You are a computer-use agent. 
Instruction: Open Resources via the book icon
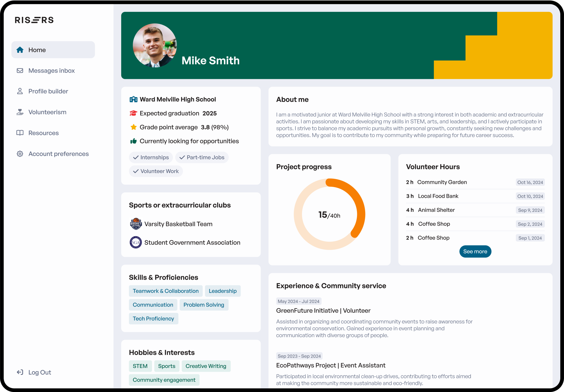click(x=20, y=133)
